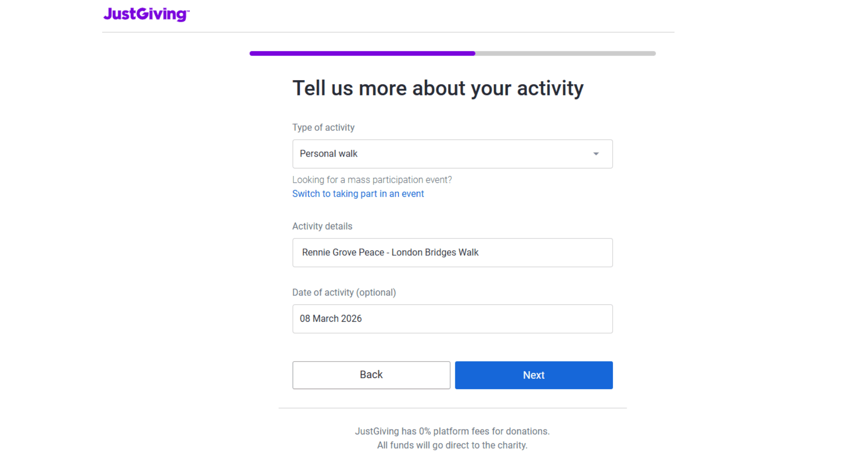Open the date picker showing 08 March 2026
868x457 pixels.
(x=452, y=319)
